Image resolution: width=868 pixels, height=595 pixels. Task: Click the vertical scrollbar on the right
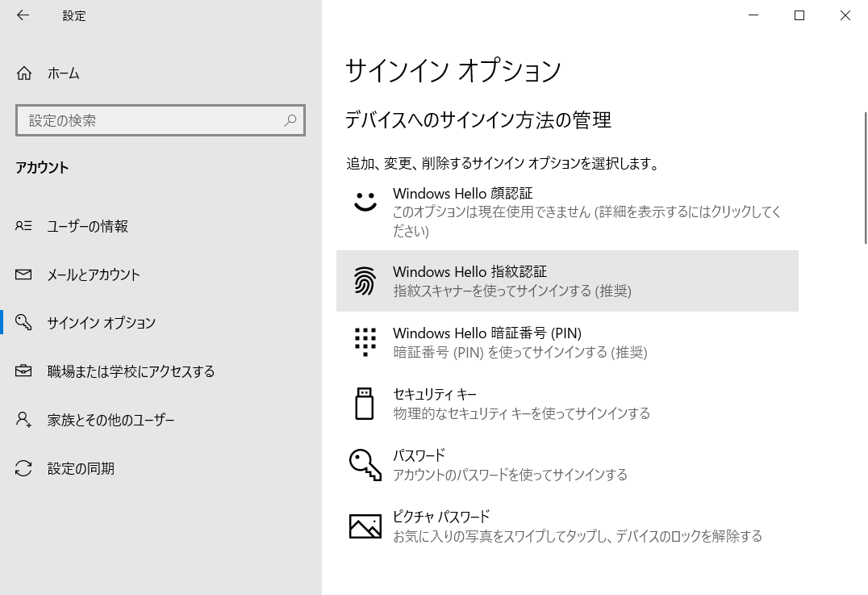[865, 178]
